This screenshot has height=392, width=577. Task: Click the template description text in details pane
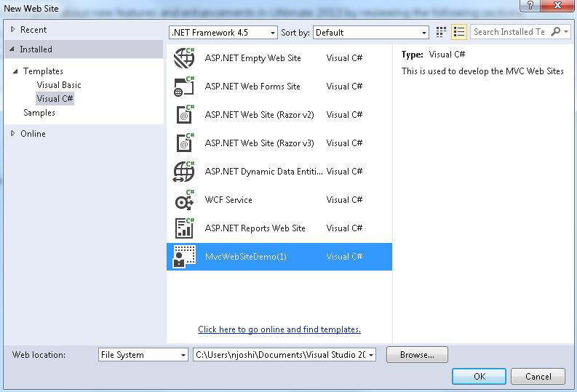[x=482, y=71]
